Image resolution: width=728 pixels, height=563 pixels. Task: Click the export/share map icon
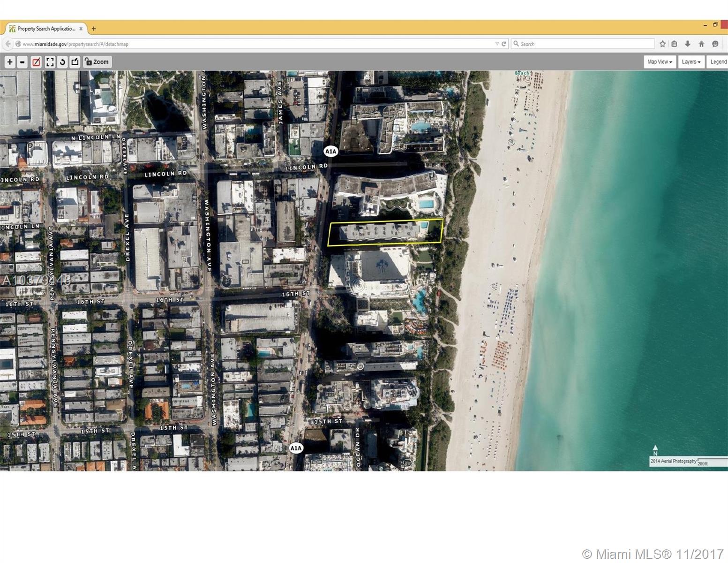75,62
